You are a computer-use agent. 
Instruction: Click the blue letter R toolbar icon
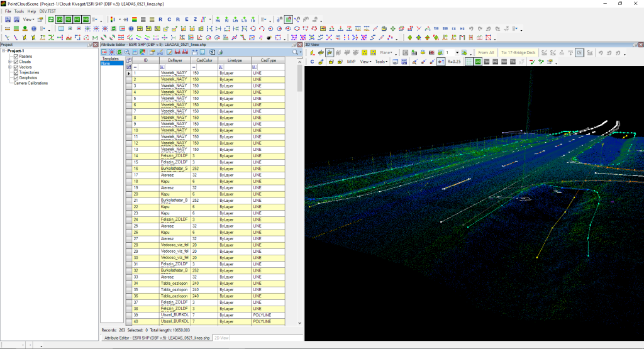(x=160, y=19)
